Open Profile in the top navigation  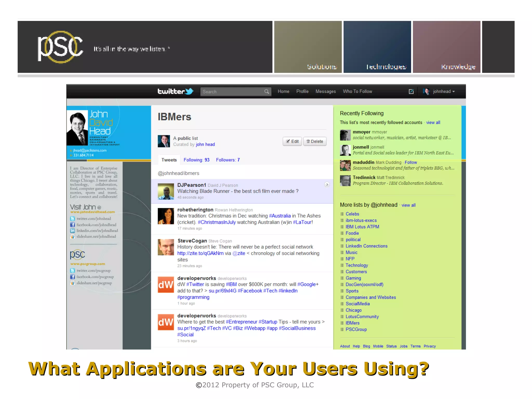pyautogui.click(x=302, y=91)
